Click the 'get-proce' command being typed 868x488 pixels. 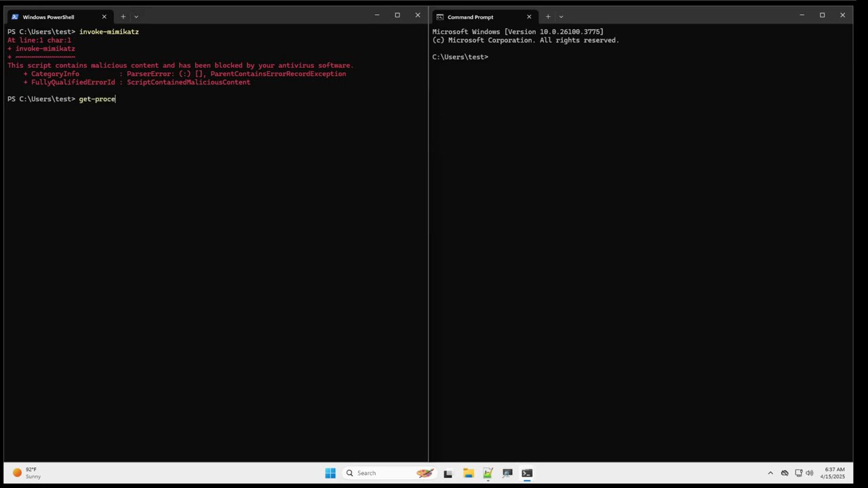tap(97, 99)
